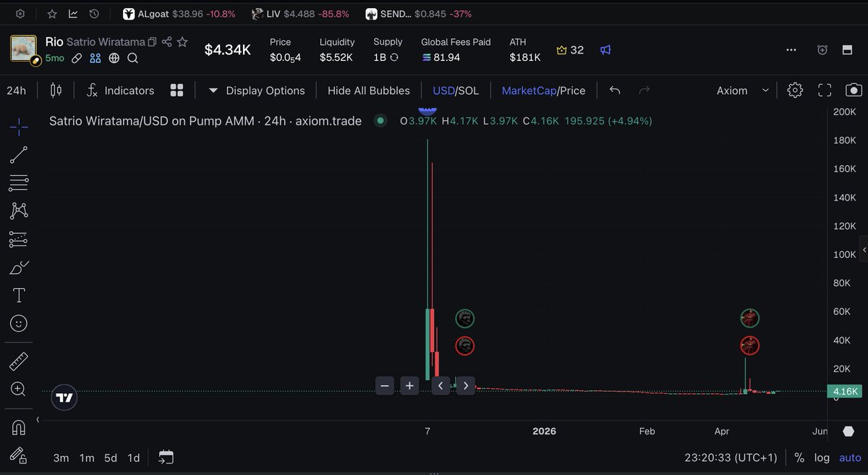This screenshot has height=475, width=868.
Task: Open the token website globe icon
Action: pyautogui.click(x=114, y=58)
